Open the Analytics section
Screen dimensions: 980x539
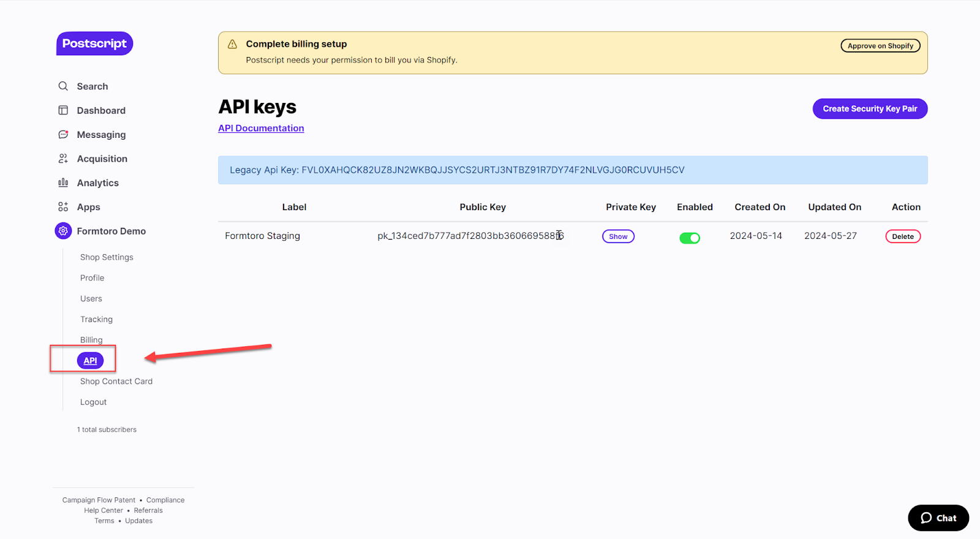(x=98, y=183)
